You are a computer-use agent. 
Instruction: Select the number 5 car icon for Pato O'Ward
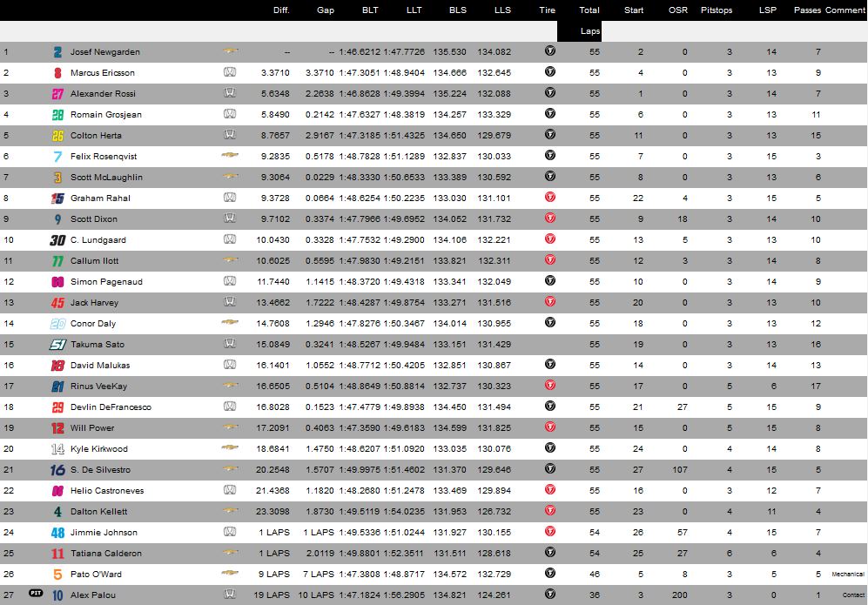tap(57, 575)
